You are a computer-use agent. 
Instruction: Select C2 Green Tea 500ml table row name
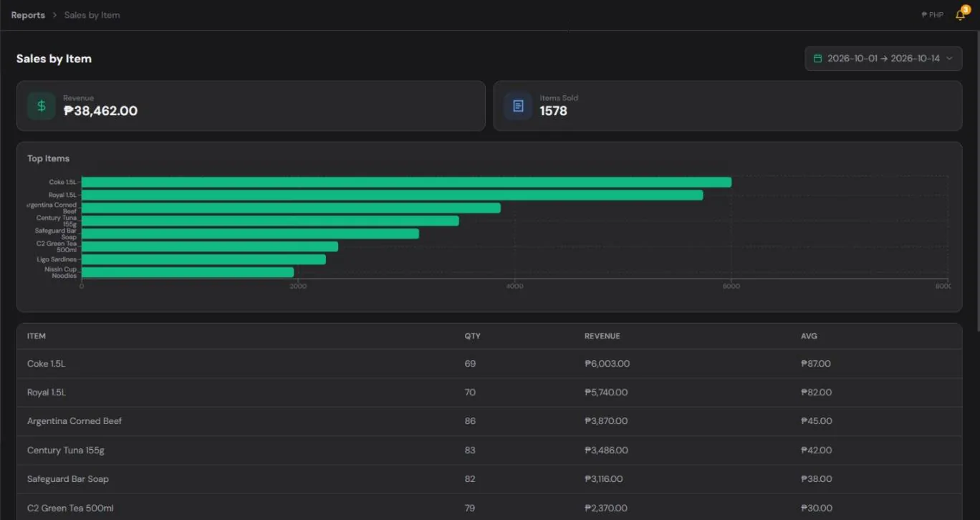point(70,508)
